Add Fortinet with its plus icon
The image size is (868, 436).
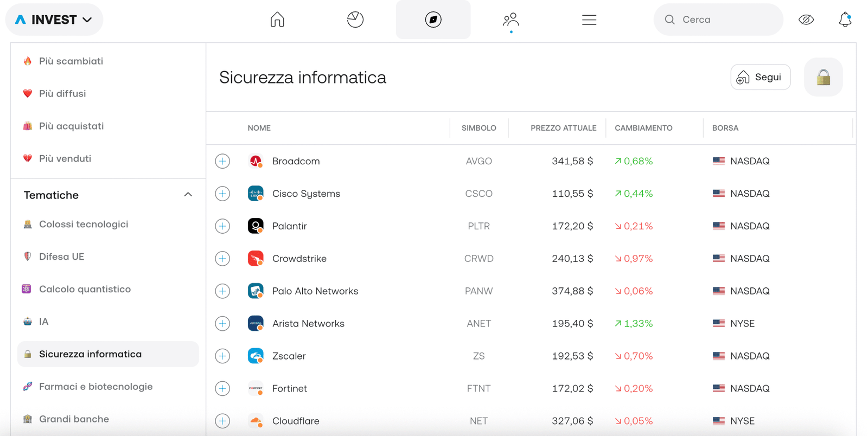222,389
